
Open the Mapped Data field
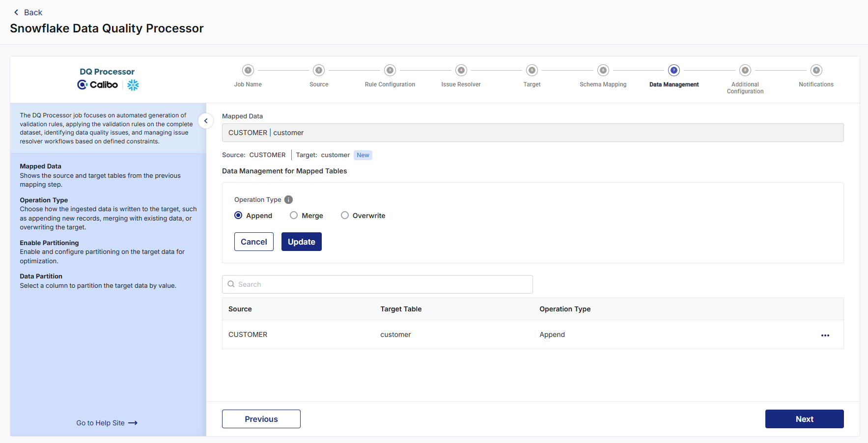pyautogui.click(x=533, y=133)
